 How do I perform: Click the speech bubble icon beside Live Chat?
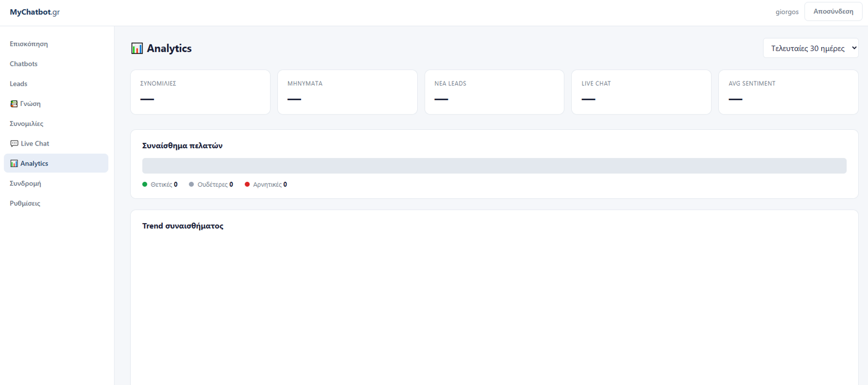tap(14, 143)
